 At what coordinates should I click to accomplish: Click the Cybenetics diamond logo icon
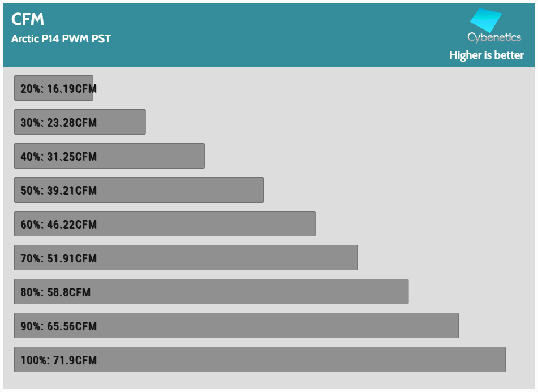pos(486,20)
